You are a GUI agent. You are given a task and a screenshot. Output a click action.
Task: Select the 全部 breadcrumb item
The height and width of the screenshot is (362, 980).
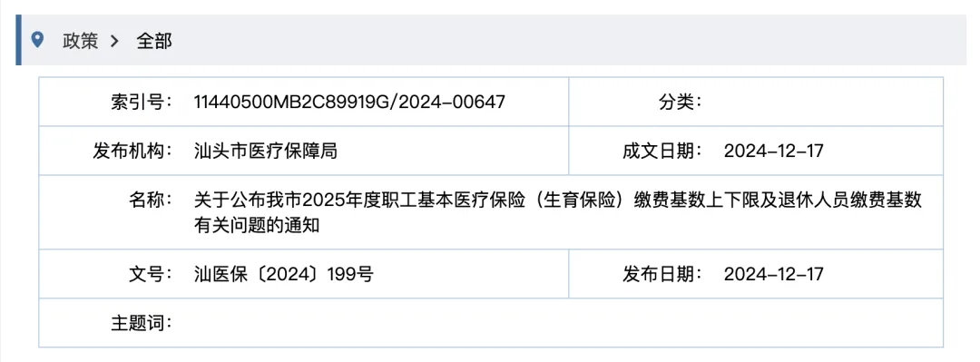(153, 41)
